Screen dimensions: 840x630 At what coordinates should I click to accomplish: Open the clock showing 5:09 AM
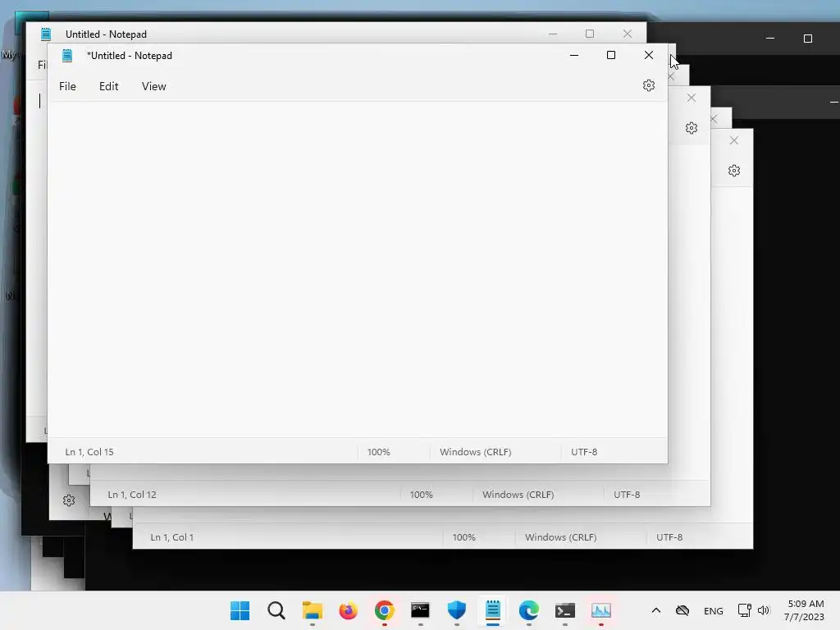point(804,610)
